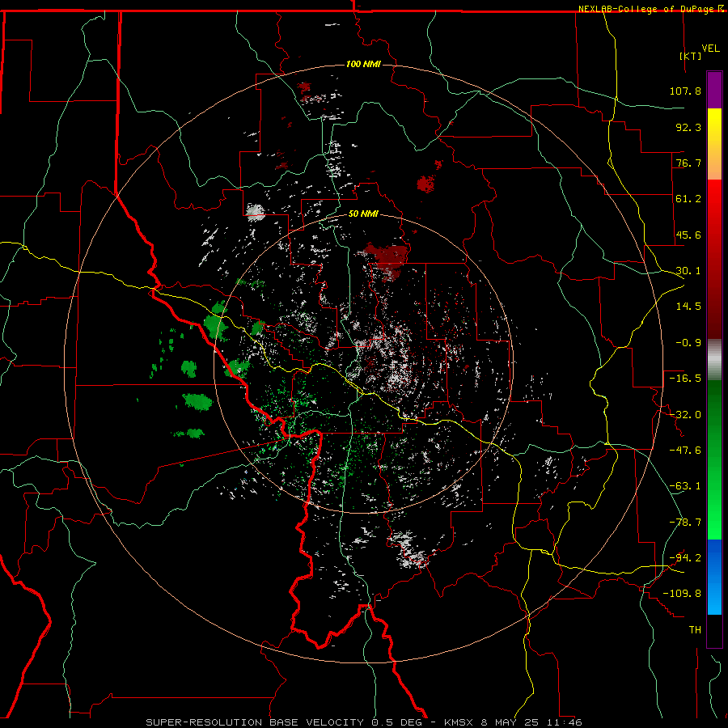Image resolution: width=728 pixels, height=728 pixels.
Task: Click the 14.5 legend value
Action: 688,307
